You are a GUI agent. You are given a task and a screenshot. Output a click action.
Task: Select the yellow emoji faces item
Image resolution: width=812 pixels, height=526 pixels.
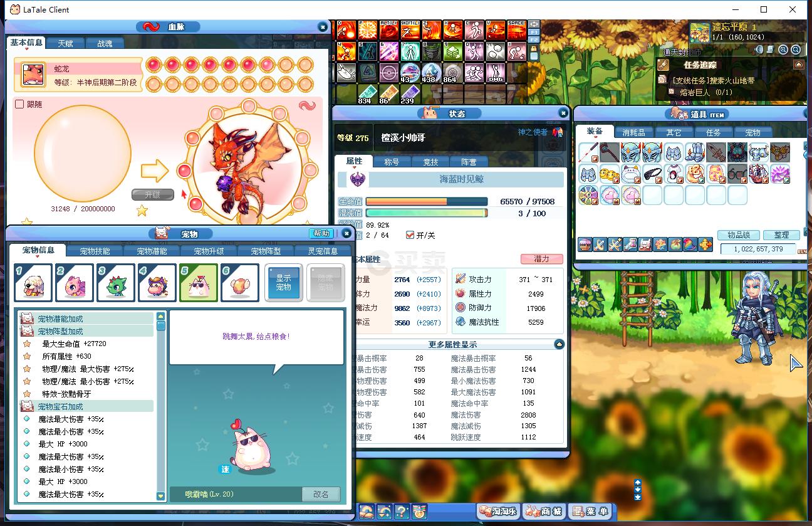610,174
